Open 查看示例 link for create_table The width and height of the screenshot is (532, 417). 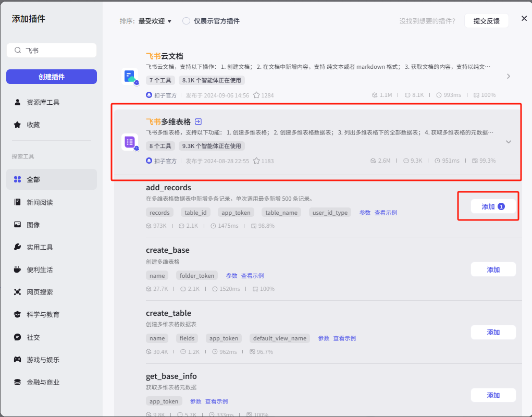pyautogui.click(x=344, y=338)
